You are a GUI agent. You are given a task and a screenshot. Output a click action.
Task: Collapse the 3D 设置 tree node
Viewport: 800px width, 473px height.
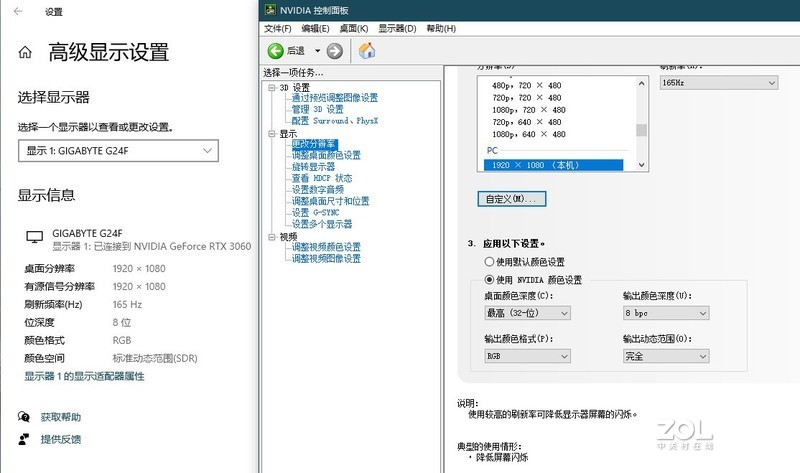pyautogui.click(x=271, y=88)
